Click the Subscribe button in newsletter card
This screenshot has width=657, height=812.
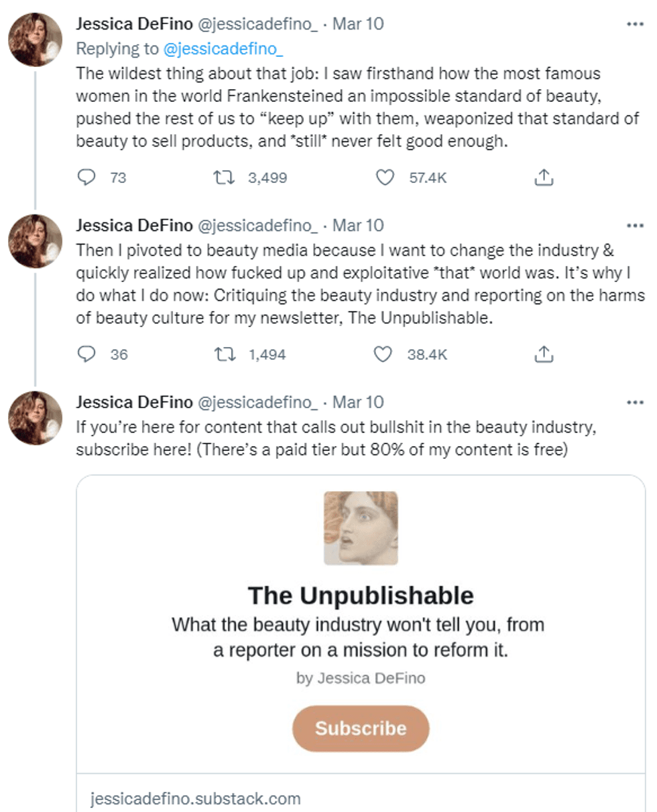coord(361,728)
